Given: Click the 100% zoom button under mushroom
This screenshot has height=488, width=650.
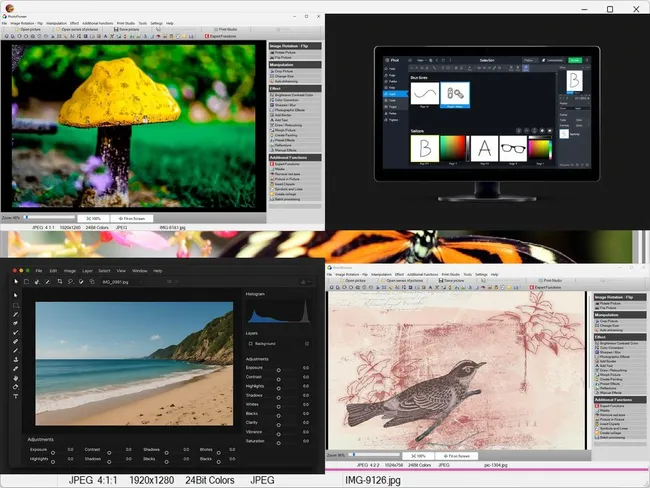Looking at the screenshot, I should 95,216.
